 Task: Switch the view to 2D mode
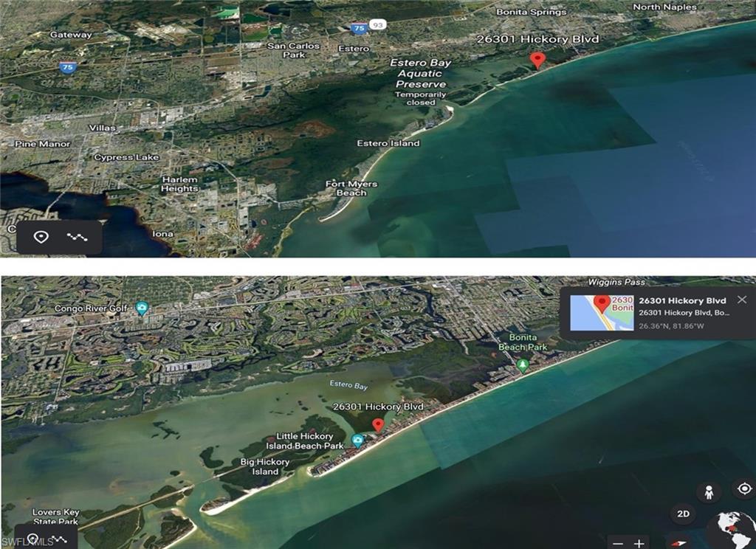click(x=683, y=514)
